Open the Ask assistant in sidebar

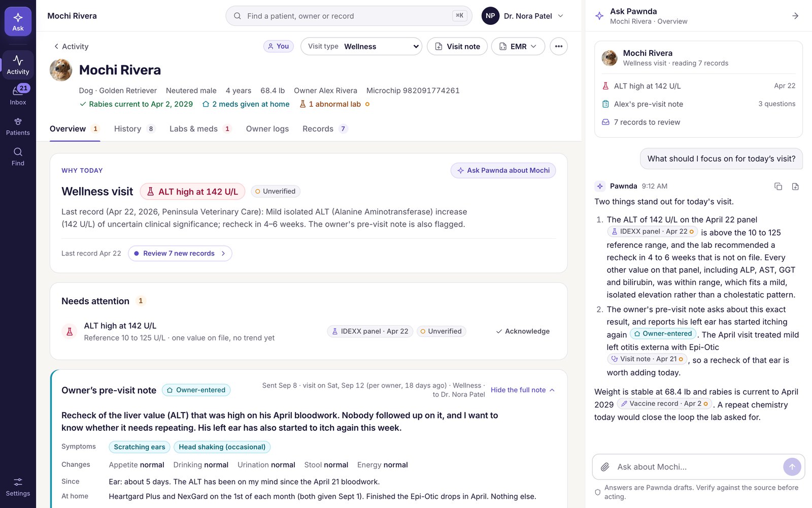18,21
